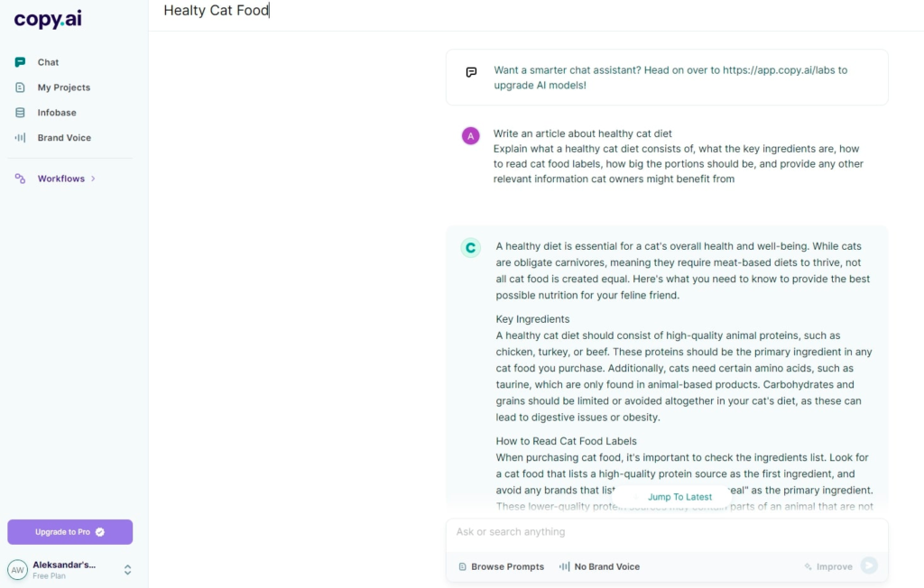Image resolution: width=924 pixels, height=588 pixels.
Task: Click the purple user avatar "A"
Action: pos(470,136)
